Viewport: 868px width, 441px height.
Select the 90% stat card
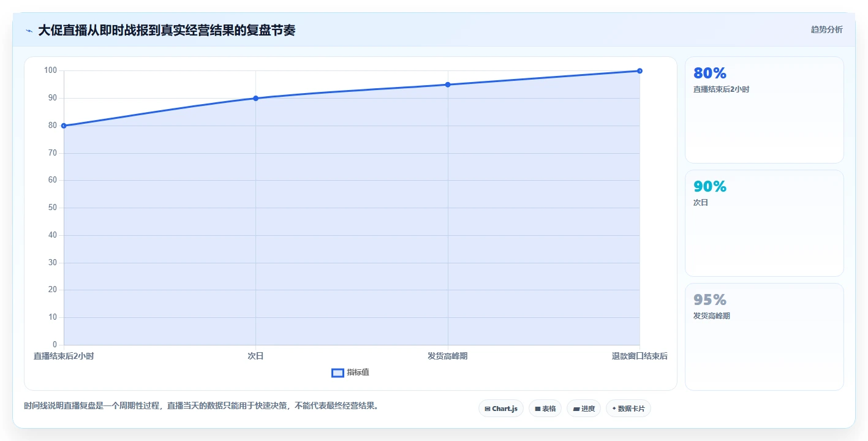click(x=764, y=223)
